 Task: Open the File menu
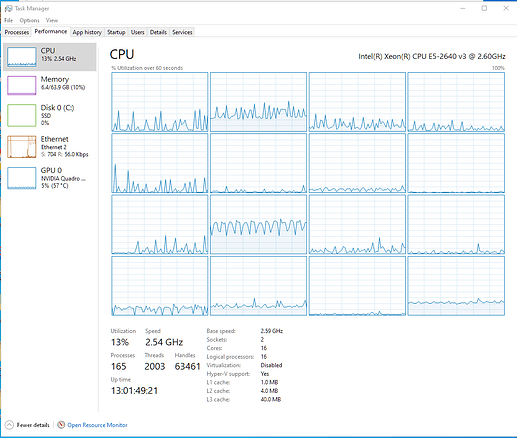coord(9,20)
